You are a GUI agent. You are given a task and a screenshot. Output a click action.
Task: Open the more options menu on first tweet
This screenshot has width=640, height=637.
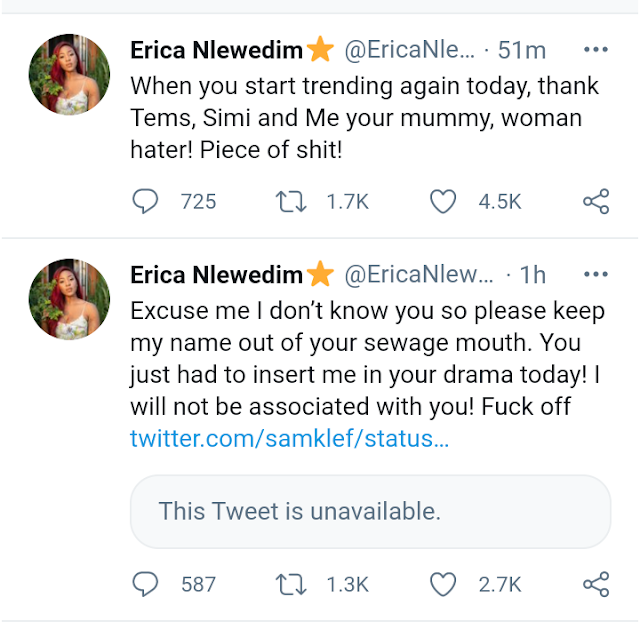[596, 50]
